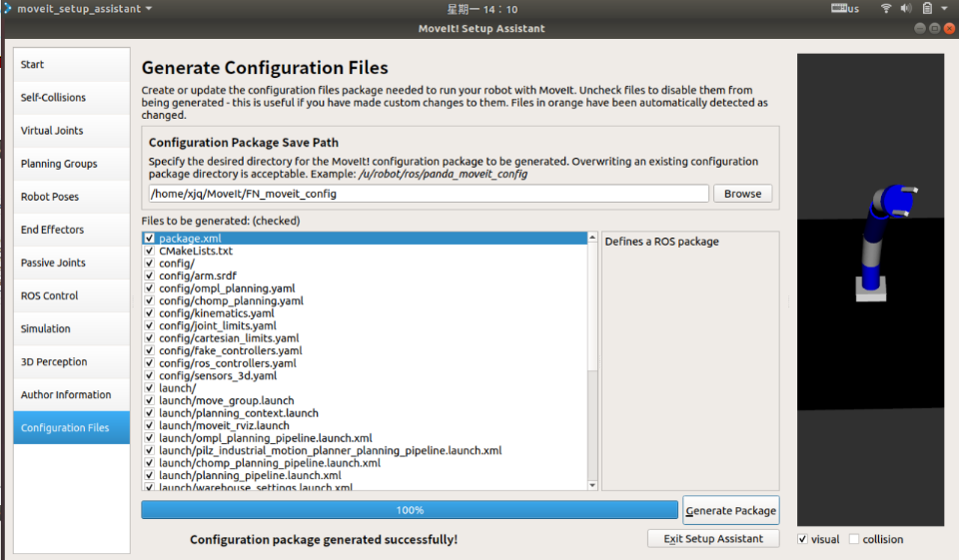Viewport: 959px width, 560px height.
Task: Select the pilz_industrial_motion_planner pipeline row
Action: [365, 450]
